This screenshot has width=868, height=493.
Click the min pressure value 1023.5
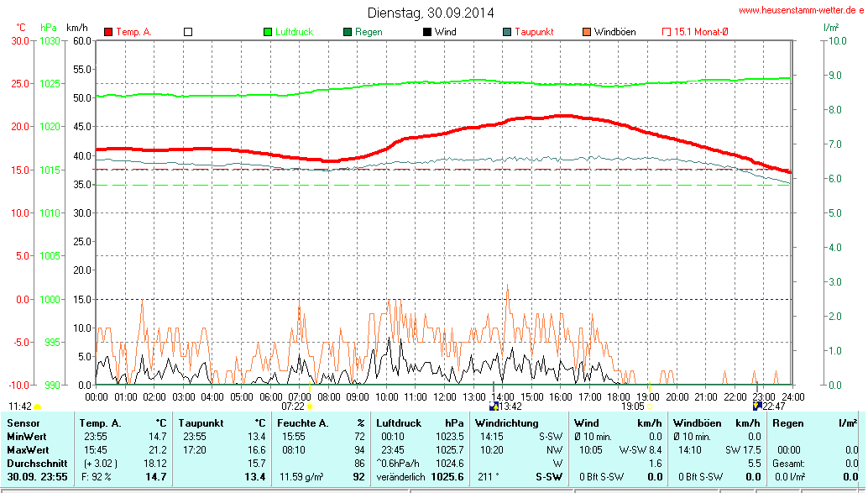[x=449, y=437]
